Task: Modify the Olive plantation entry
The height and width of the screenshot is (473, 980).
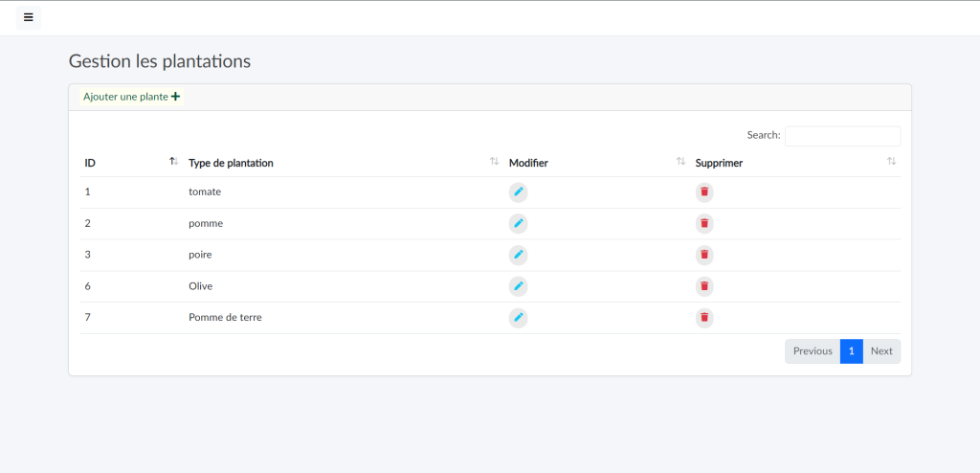Action: pyautogui.click(x=518, y=285)
